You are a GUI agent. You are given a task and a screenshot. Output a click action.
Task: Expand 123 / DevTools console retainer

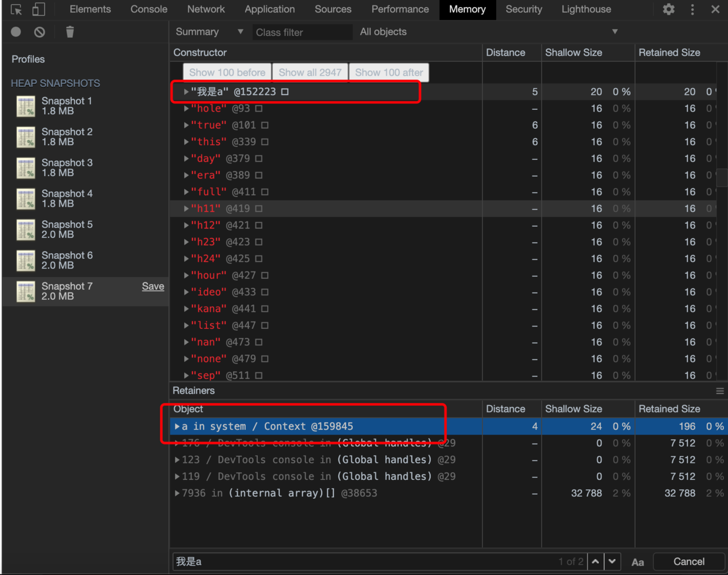click(177, 460)
